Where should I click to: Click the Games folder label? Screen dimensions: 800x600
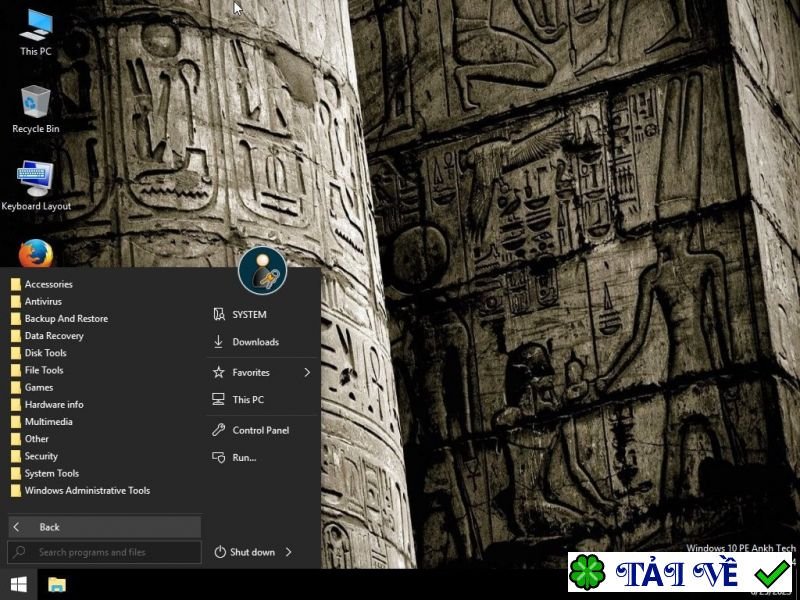coord(39,387)
